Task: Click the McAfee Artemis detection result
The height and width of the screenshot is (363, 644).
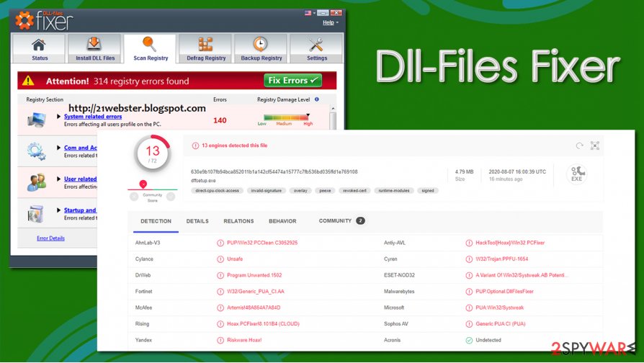Action: [x=254, y=308]
